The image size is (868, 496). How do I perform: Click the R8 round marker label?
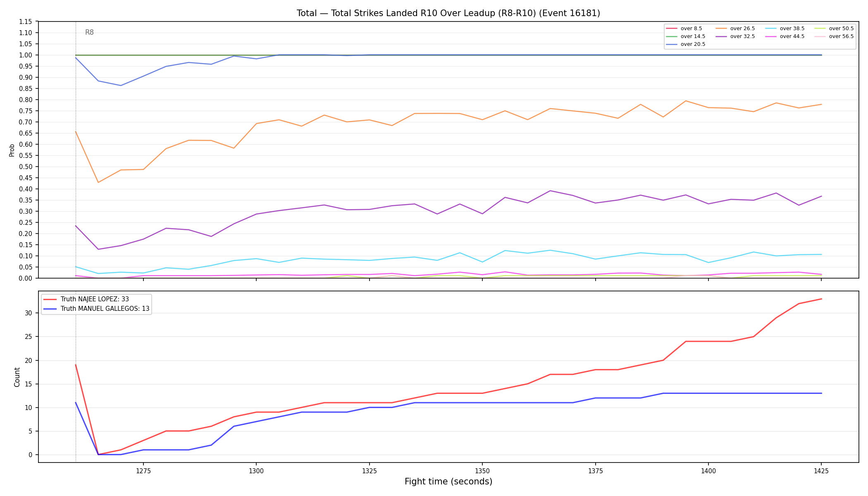[x=89, y=32]
